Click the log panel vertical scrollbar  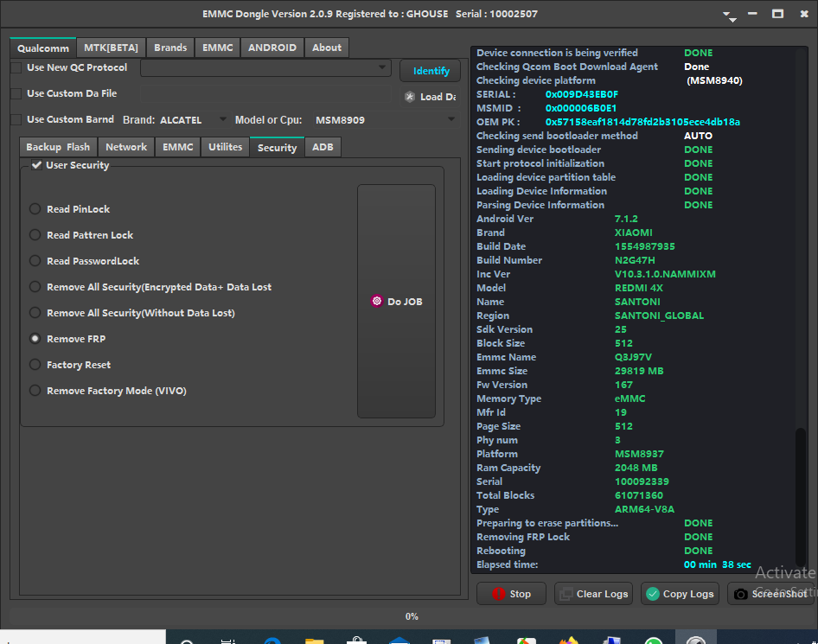point(801,495)
